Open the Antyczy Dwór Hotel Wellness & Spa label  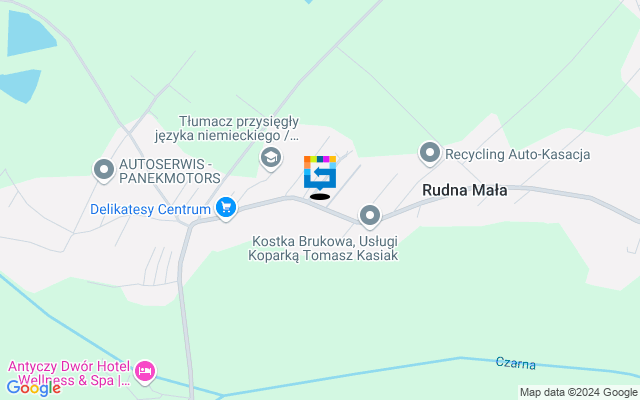pyautogui.click(x=69, y=373)
